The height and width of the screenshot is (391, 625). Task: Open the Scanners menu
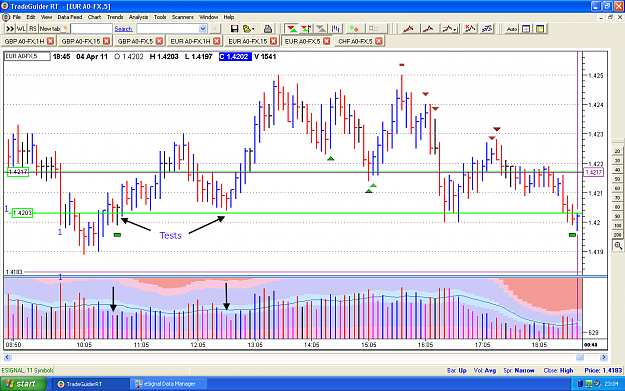183,17
